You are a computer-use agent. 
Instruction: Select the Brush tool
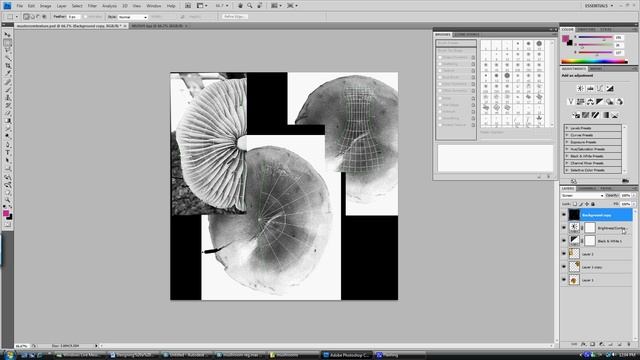point(7,90)
